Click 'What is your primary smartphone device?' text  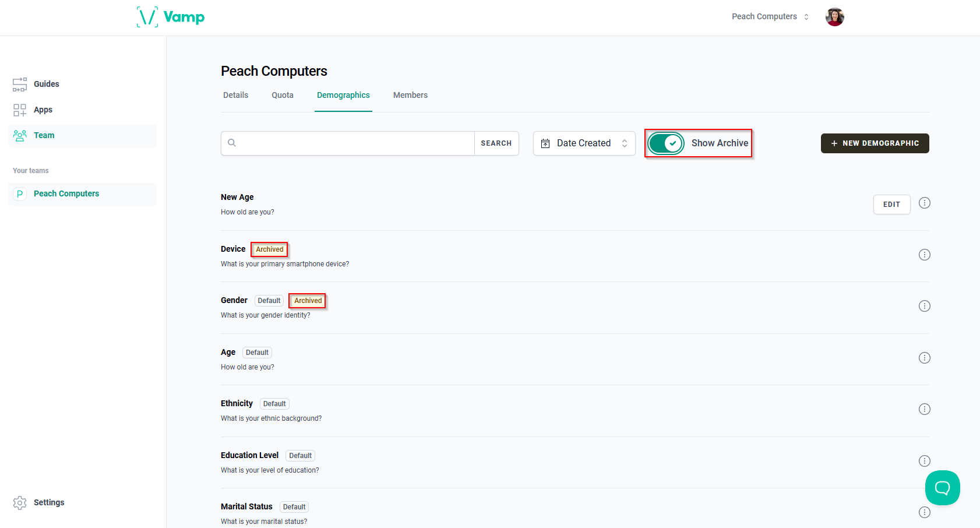coord(285,264)
